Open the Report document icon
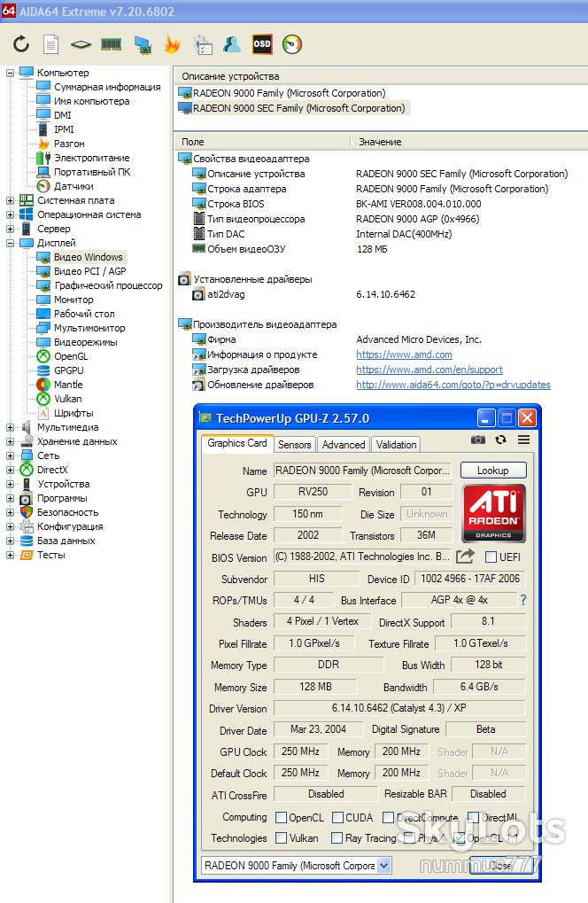Image resolution: width=588 pixels, height=903 pixels. pyautogui.click(x=51, y=44)
